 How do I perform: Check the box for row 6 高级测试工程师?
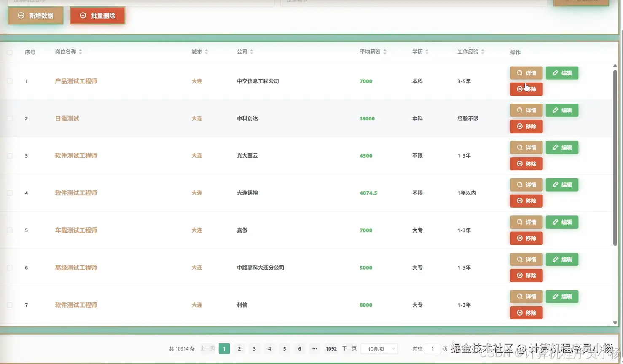10,268
